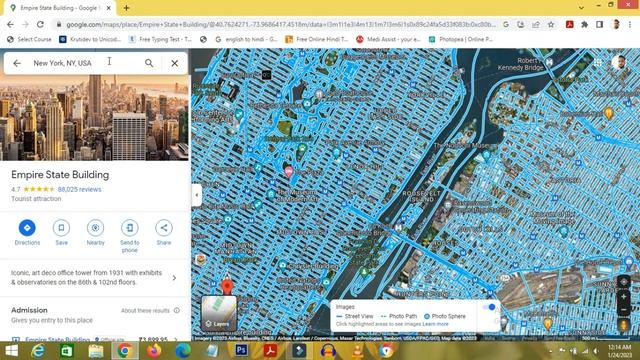Close the Empire State Building tab
This screenshot has height=360, width=640.
tap(109, 8)
